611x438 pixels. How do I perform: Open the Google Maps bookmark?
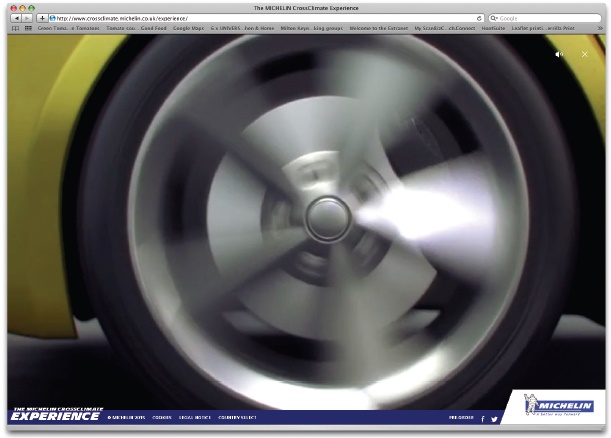[188, 29]
